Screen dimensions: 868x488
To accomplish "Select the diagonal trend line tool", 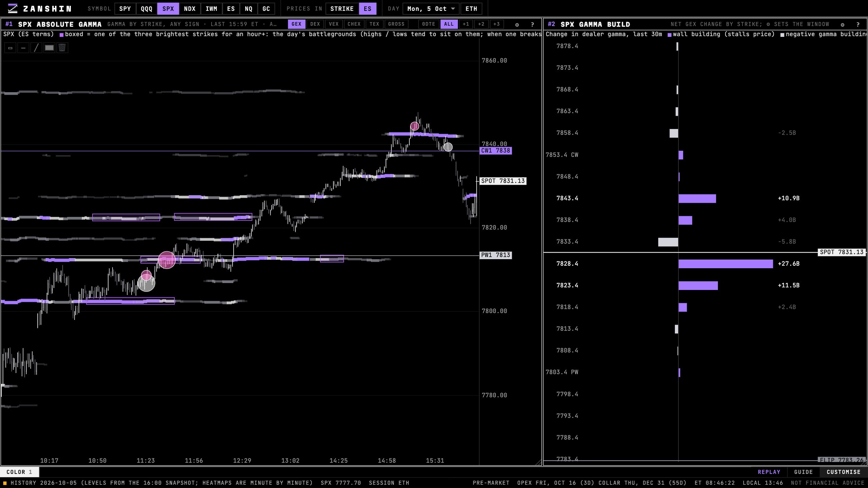I will pyautogui.click(x=36, y=48).
